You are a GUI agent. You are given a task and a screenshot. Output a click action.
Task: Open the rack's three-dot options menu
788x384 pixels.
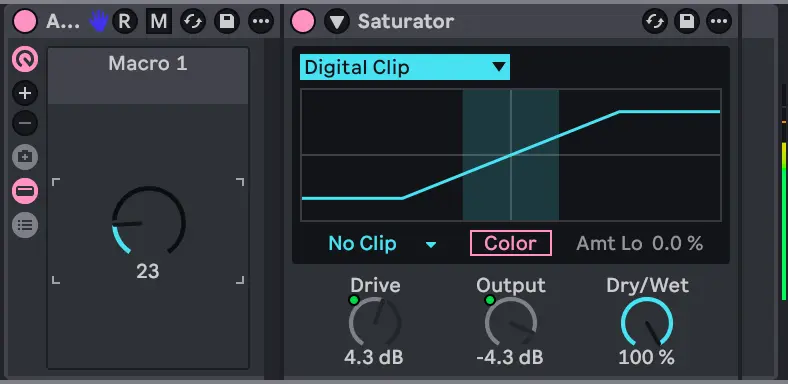click(x=261, y=22)
